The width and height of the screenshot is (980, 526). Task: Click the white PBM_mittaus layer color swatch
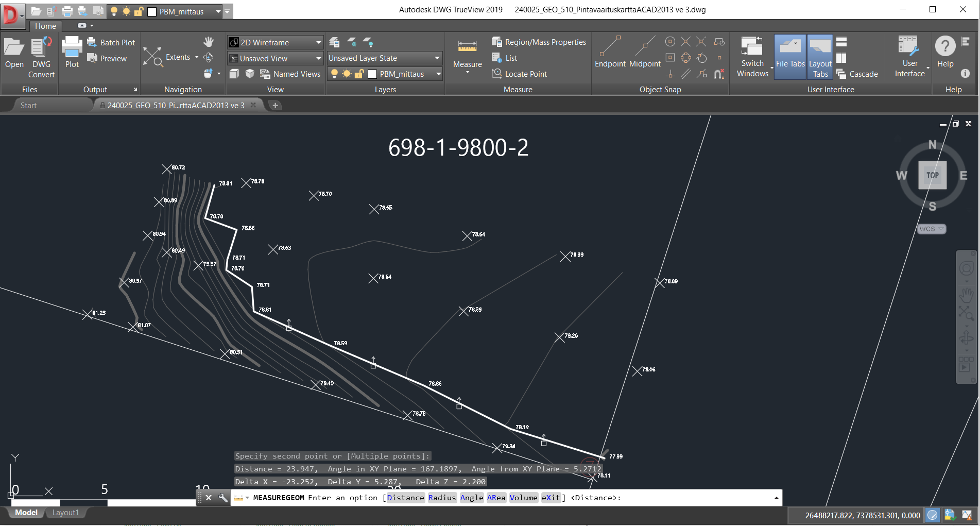pyautogui.click(x=372, y=74)
